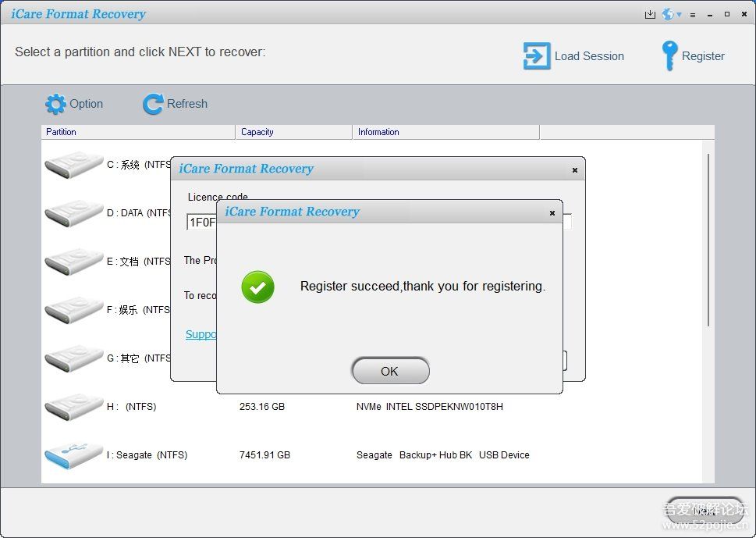The height and width of the screenshot is (538, 756).
Task: Click the Load Session icon
Action: coord(536,56)
